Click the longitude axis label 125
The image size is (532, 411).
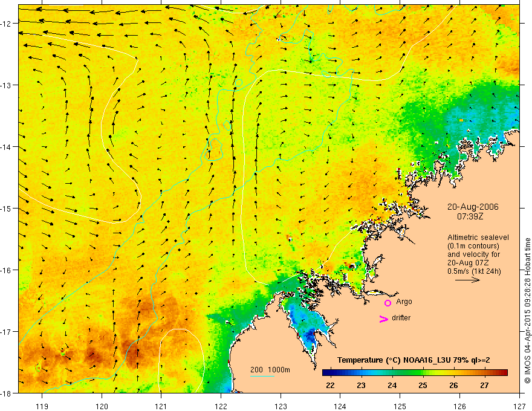(x=400, y=406)
